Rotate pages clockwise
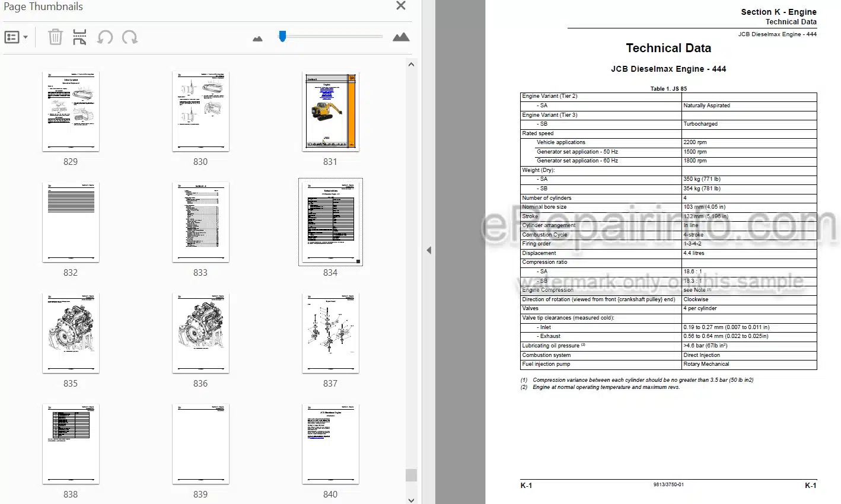The width and height of the screenshot is (841, 504). pyautogui.click(x=130, y=37)
